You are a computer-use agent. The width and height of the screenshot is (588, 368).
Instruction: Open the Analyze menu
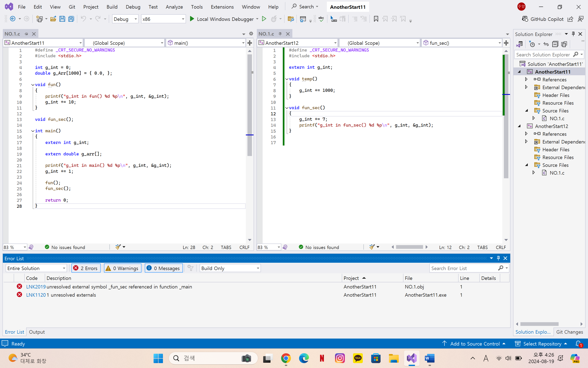(x=174, y=7)
